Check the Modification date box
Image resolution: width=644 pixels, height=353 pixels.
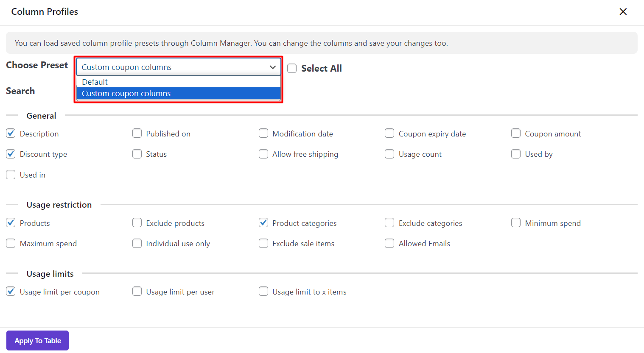(x=263, y=133)
